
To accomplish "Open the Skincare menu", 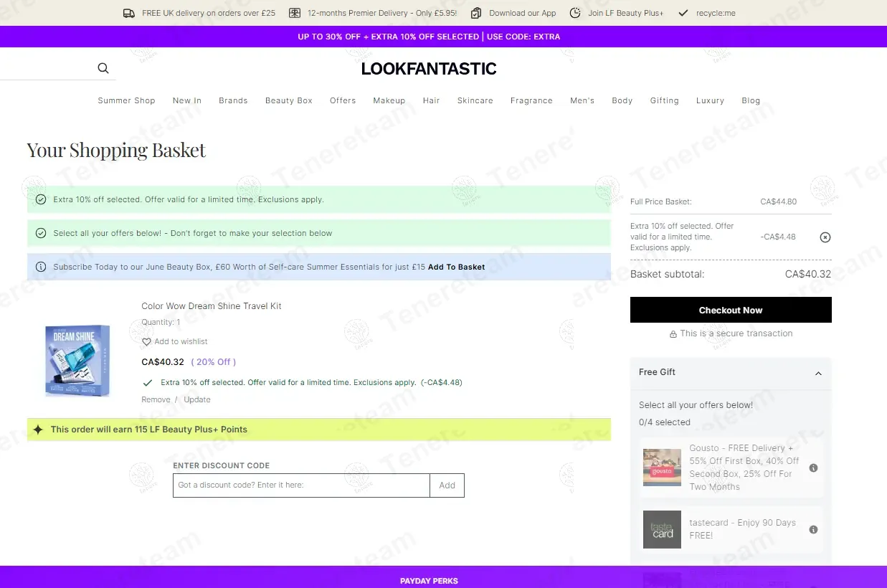I will [475, 100].
